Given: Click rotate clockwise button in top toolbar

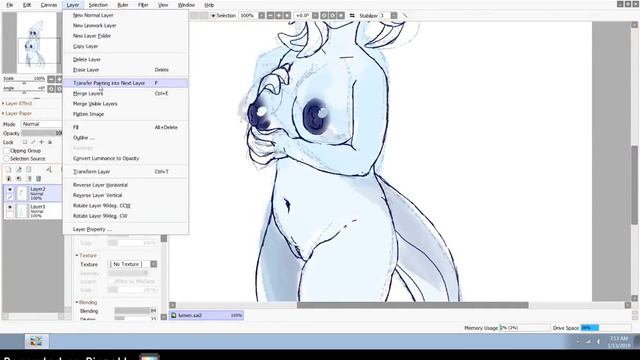Looking at the screenshot, I should coord(333,16).
